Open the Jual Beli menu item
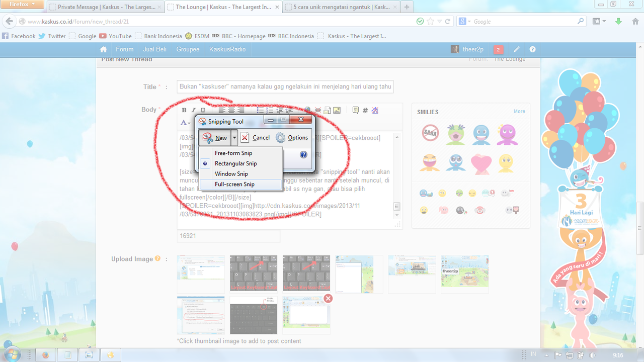This screenshot has height=362, width=644. [x=155, y=49]
